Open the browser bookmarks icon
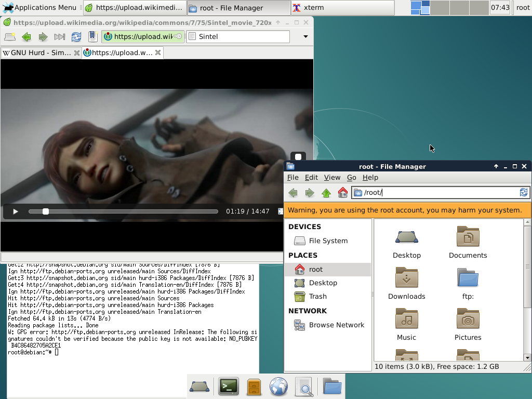The height and width of the screenshot is (399, 532). pyautogui.click(x=92, y=37)
